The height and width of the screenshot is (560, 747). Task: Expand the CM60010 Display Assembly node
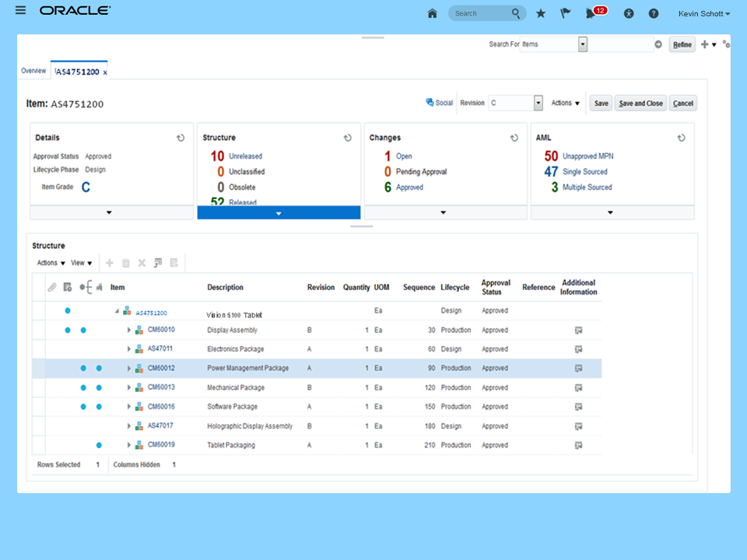(x=128, y=330)
